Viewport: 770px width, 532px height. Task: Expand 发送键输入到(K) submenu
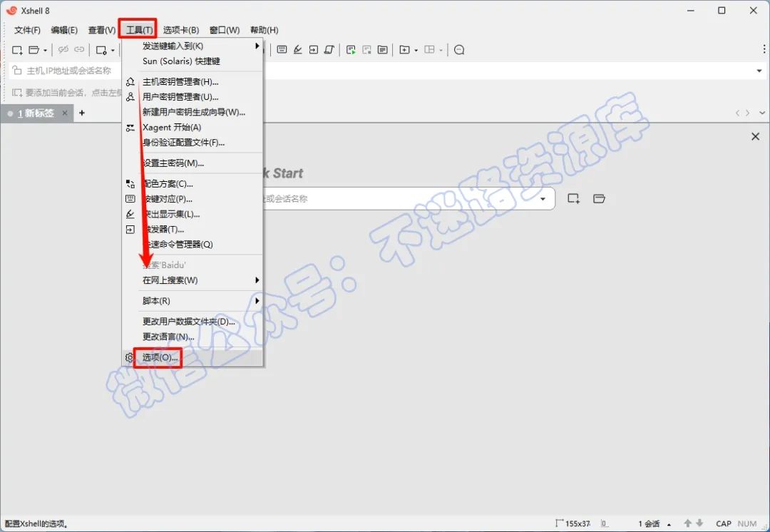click(x=192, y=46)
